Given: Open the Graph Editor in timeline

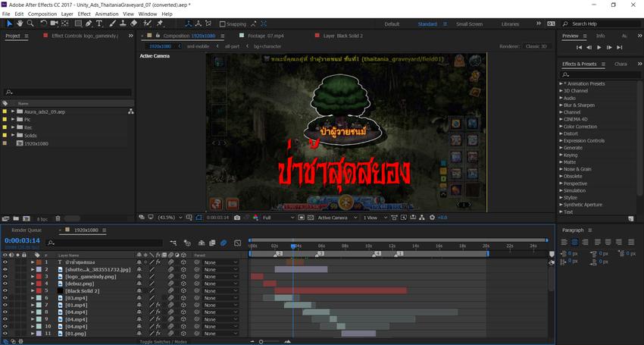Looking at the screenshot, I should 237,243.
